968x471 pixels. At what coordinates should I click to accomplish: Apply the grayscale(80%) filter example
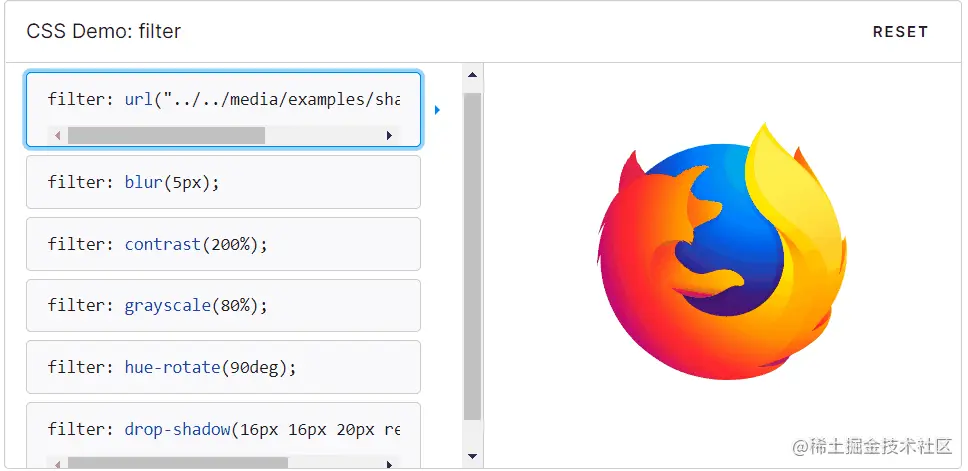223,306
